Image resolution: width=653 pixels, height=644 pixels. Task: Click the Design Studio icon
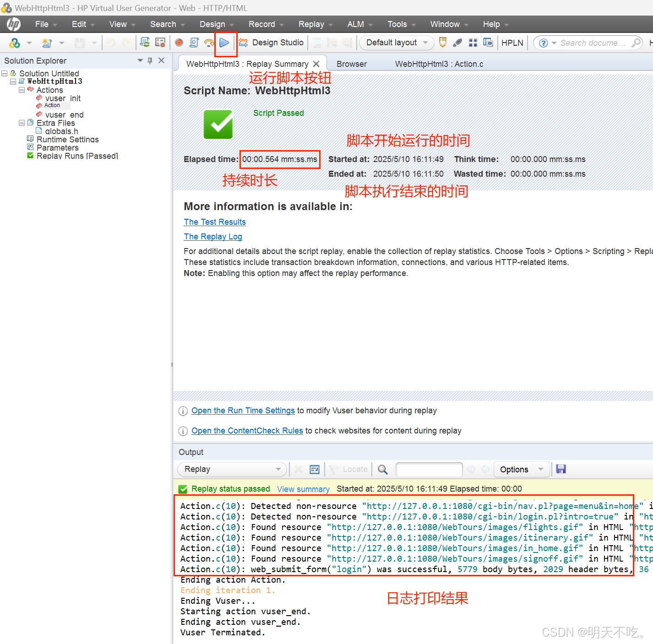[x=243, y=43]
